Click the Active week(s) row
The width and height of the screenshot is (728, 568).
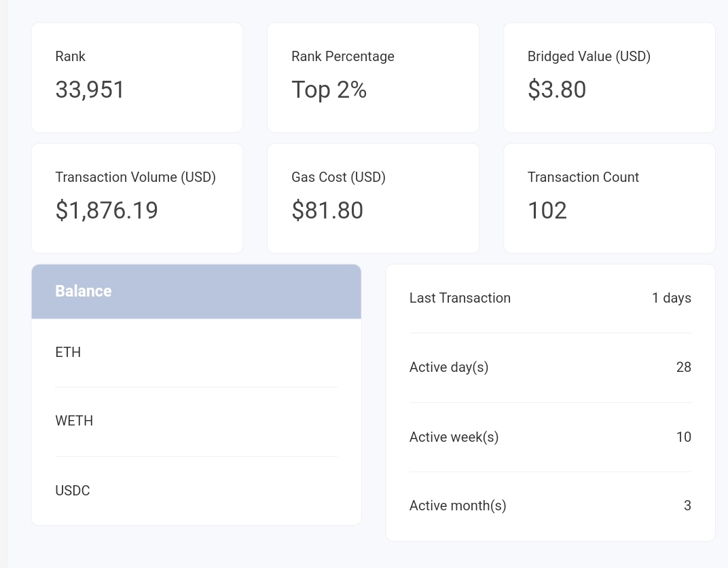(550, 437)
